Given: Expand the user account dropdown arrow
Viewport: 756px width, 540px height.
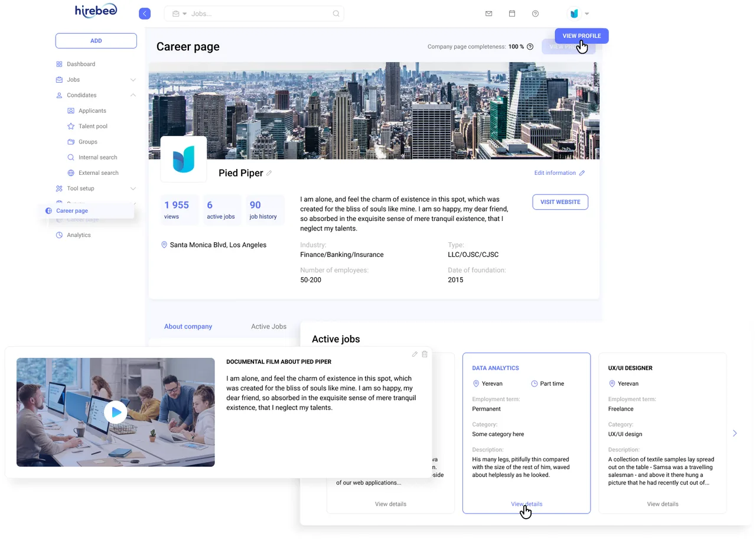Looking at the screenshot, I should (x=587, y=14).
